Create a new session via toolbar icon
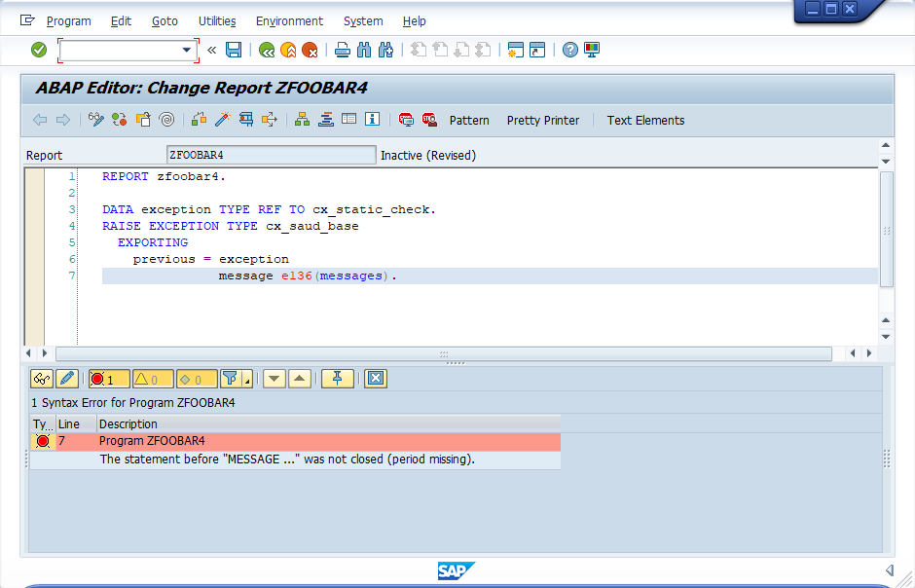 click(515, 51)
